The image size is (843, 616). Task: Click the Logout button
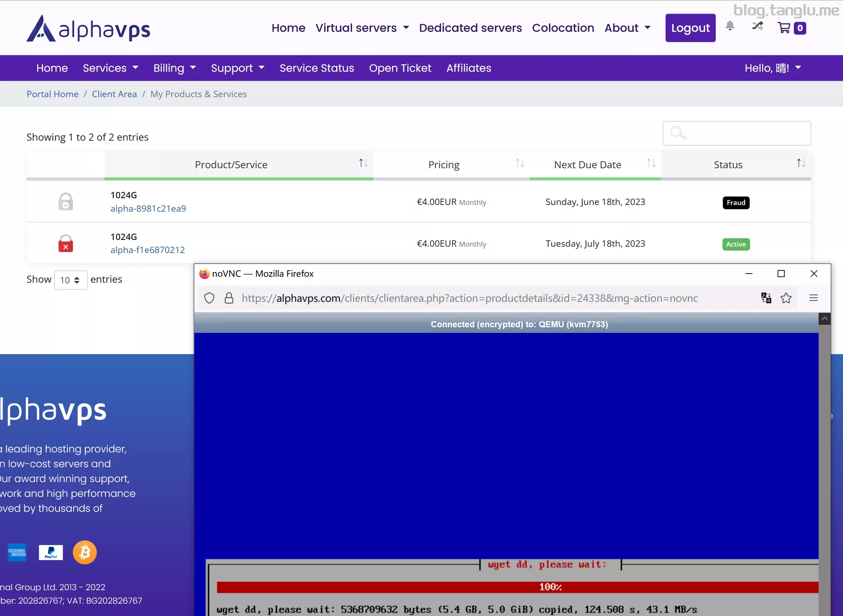(690, 28)
